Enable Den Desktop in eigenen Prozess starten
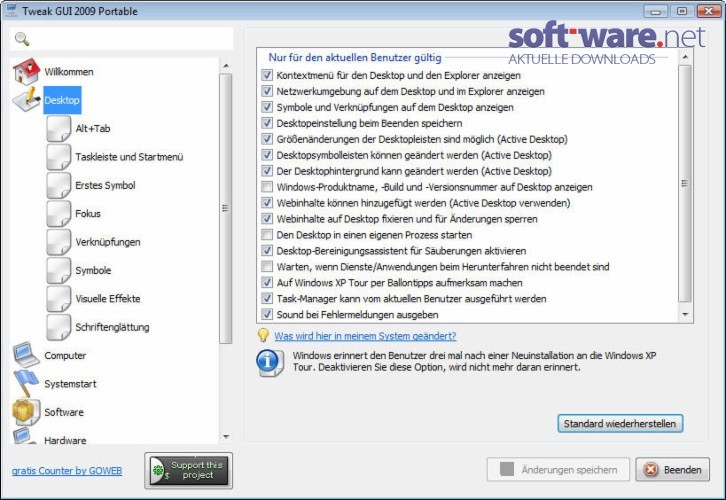726x500 pixels. pyautogui.click(x=267, y=234)
